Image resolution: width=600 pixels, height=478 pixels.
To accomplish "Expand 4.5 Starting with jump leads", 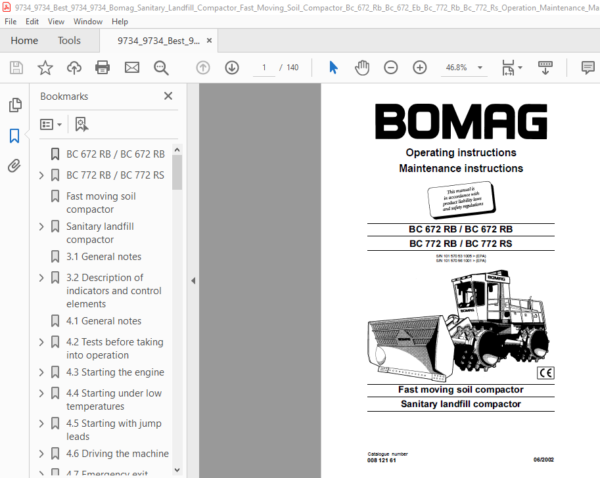I will 41,424.
